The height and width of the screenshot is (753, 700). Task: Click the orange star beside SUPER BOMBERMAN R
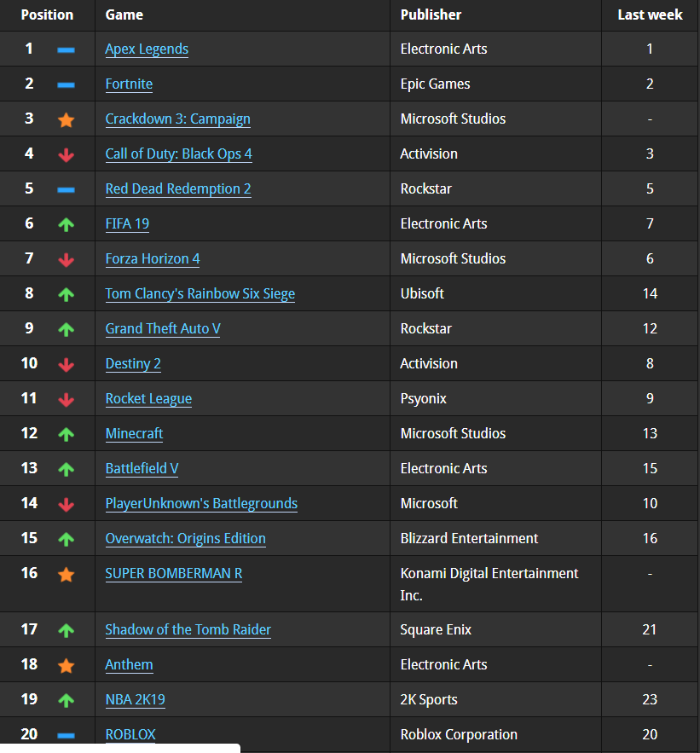pos(66,574)
